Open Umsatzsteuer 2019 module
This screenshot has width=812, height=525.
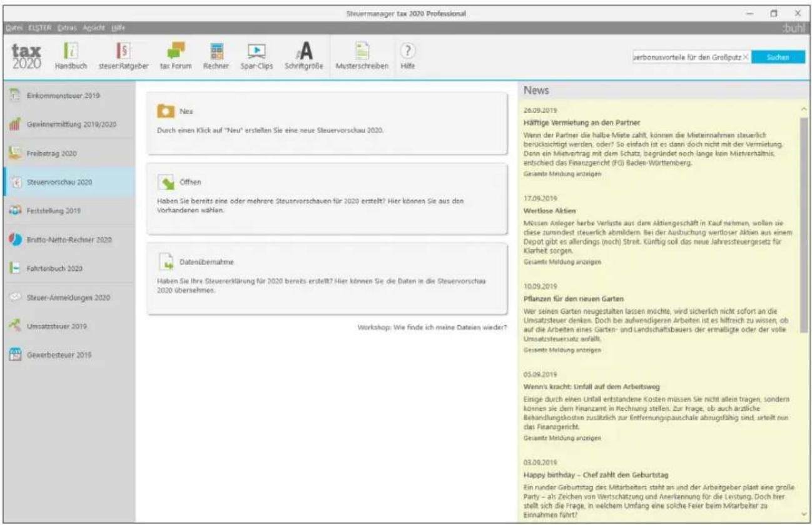68,326
